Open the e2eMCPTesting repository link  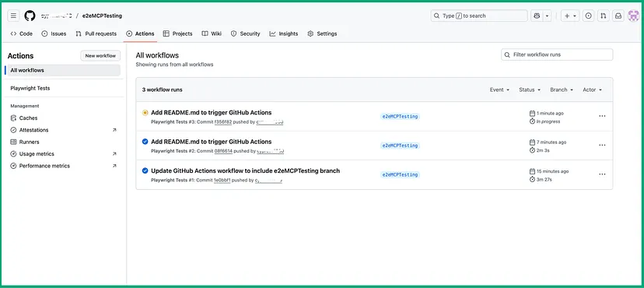[102, 16]
